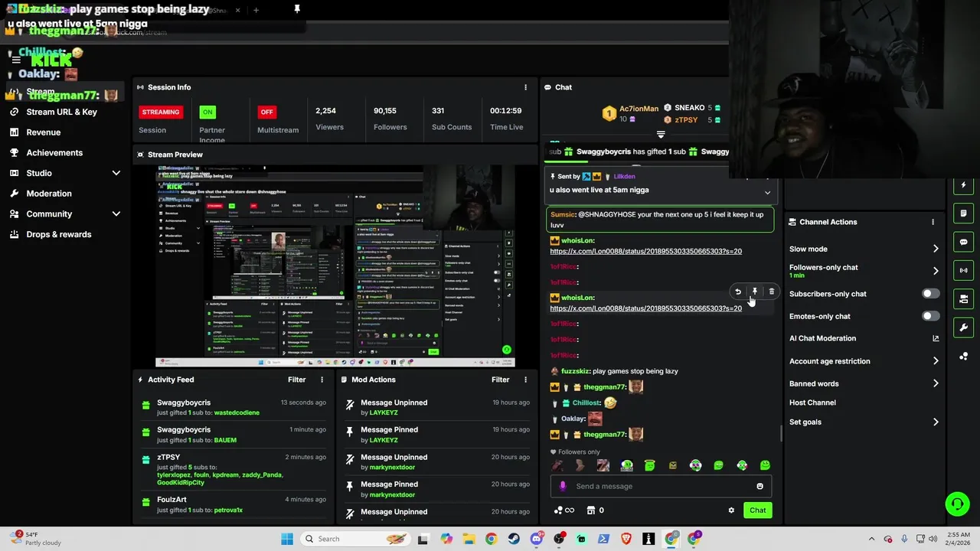Screen dimensions: 980x551
Task: Pin the hovered whoisLon chat message
Action: pyautogui.click(x=755, y=292)
